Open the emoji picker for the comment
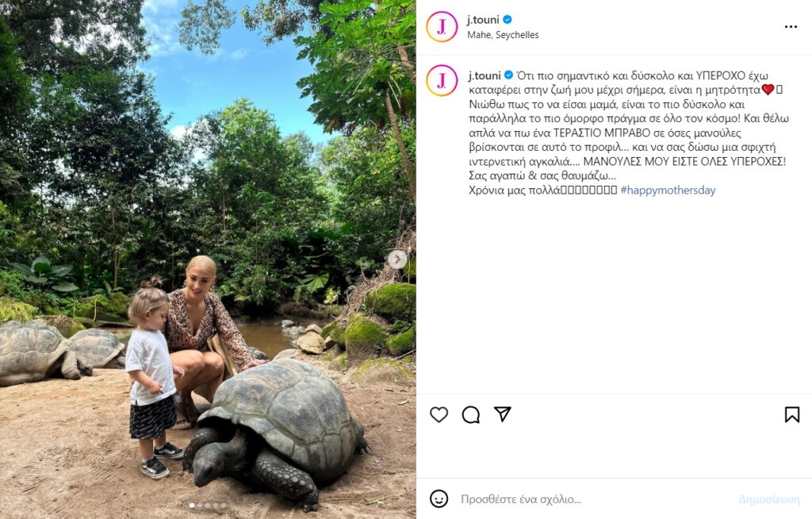The height and width of the screenshot is (519, 812). click(x=439, y=498)
